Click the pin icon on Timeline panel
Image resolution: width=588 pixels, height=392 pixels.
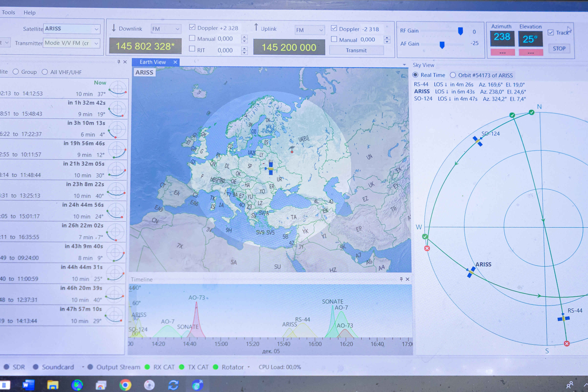click(x=401, y=279)
